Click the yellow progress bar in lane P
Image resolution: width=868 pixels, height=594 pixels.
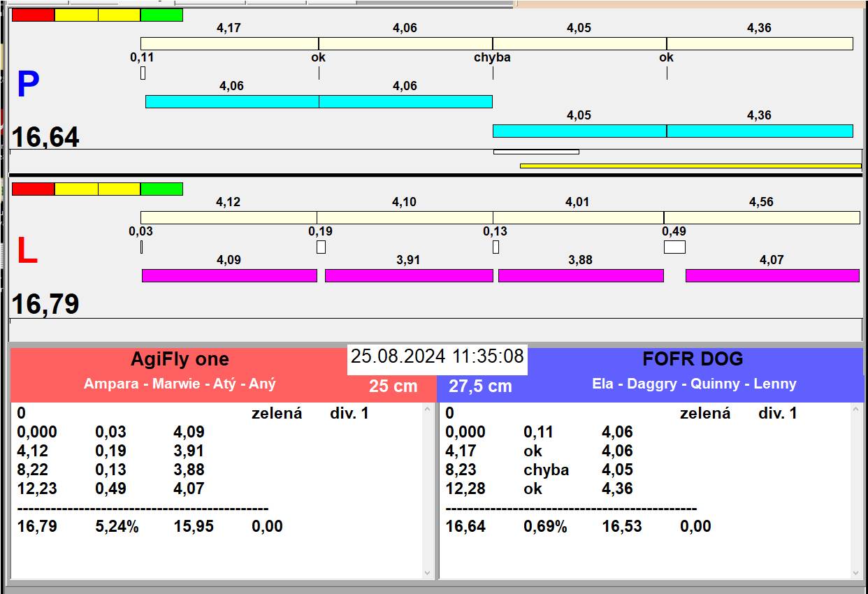(690, 166)
